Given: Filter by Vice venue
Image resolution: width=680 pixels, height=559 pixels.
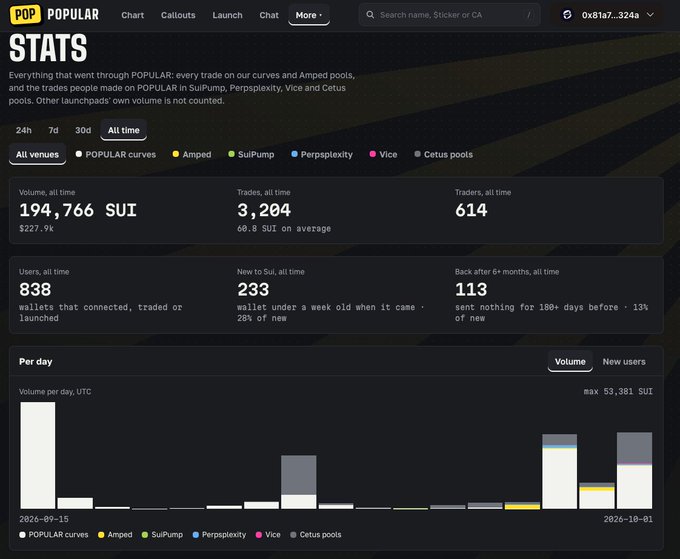Looking at the screenshot, I should point(383,154).
